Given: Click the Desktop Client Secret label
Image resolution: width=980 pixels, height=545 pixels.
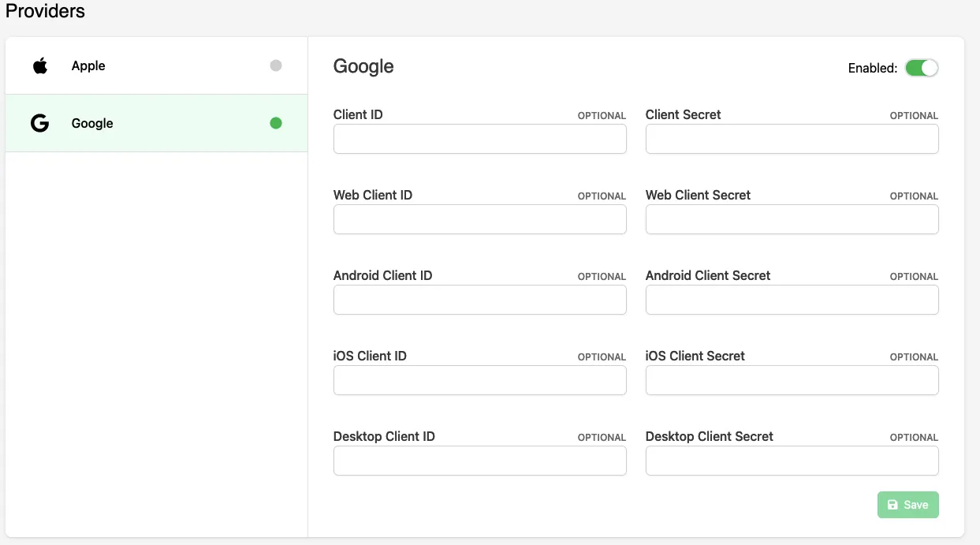Looking at the screenshot, I should tap(710, 436).
